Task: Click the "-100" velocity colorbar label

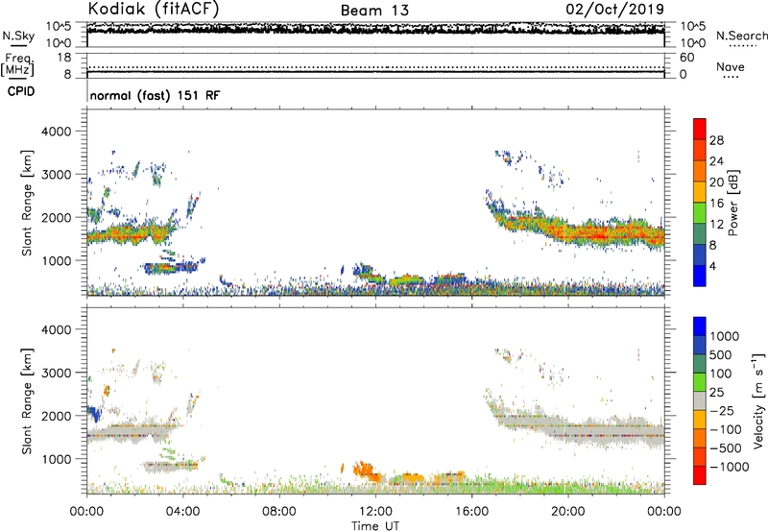Action: 726,429
